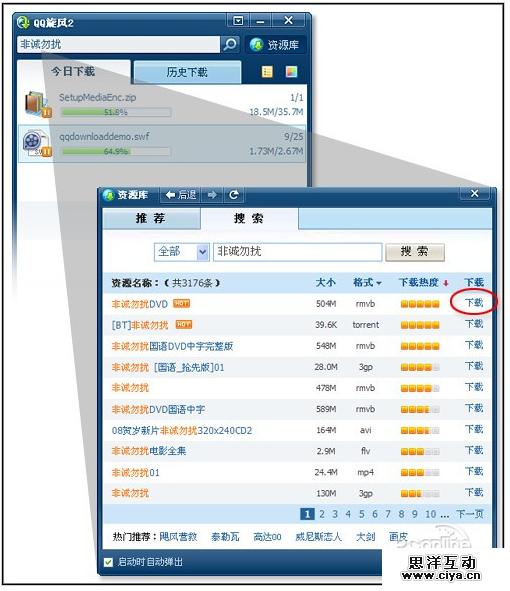Image resolution: width=510 pixels, height=591 pixels.
Task: Go to results page 5
Action: (361, 514)
